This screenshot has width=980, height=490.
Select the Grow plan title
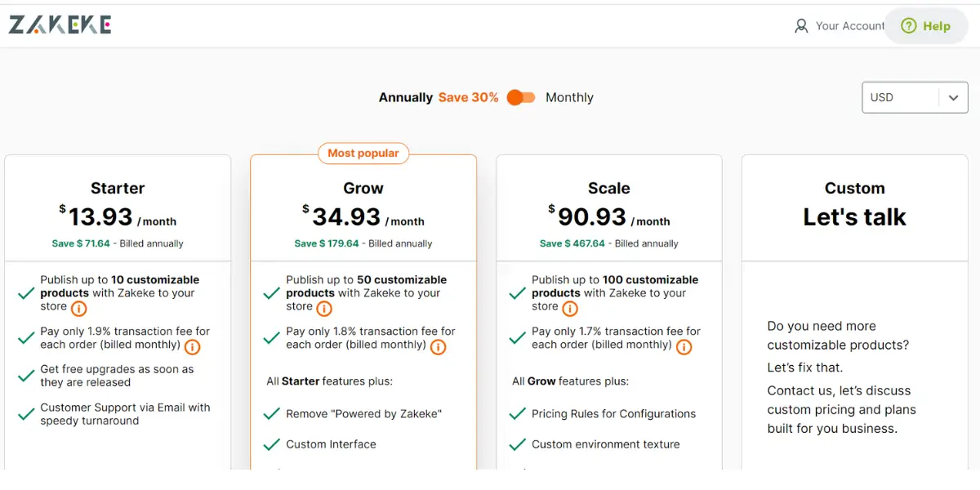click(363, 188)
